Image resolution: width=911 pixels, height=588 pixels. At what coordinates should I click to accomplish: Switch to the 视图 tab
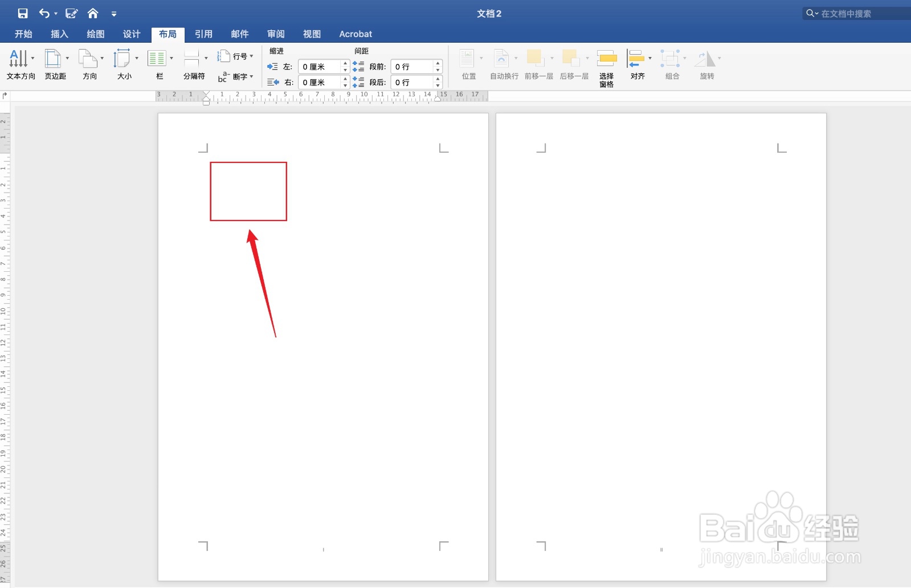pos(312,34)
